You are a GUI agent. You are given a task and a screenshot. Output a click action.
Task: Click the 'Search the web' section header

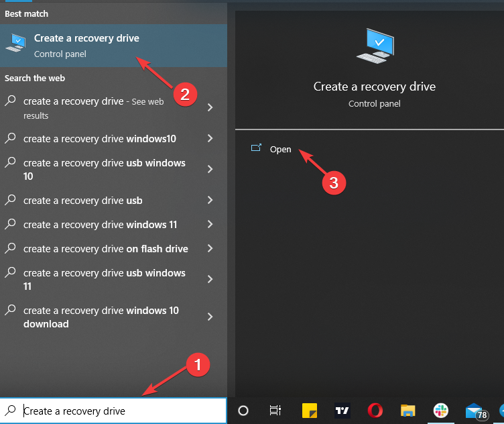pyautogui.click(x=35, y=78)
